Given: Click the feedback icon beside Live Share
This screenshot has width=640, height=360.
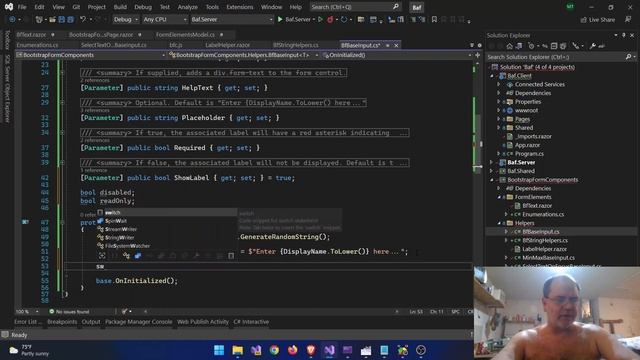Looking at the screenshot, I should [x=628, y=19].
